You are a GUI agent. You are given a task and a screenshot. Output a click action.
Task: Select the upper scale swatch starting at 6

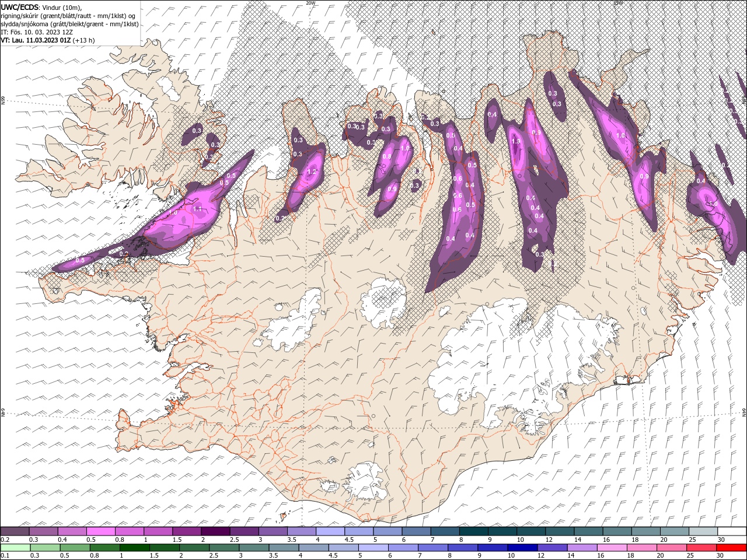tap(415, 531)
